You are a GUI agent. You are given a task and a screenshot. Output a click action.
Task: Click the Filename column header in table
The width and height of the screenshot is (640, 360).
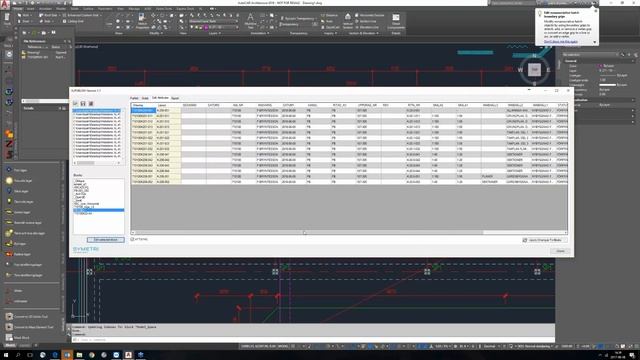[x=143, y=105]
